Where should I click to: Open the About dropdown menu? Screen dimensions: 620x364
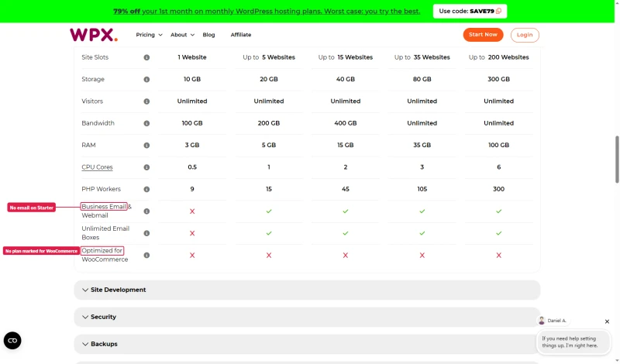(x=182, y=35)
